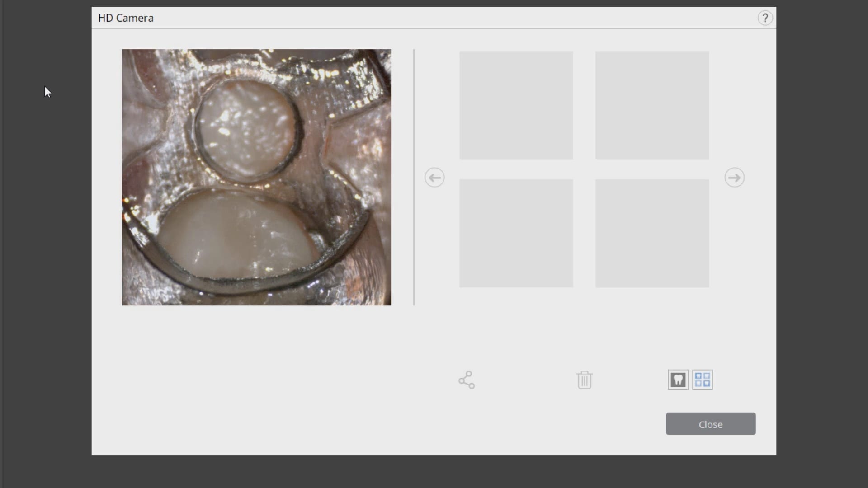
Task: Click the HD Camera title text
Action: tap(126, 18)
